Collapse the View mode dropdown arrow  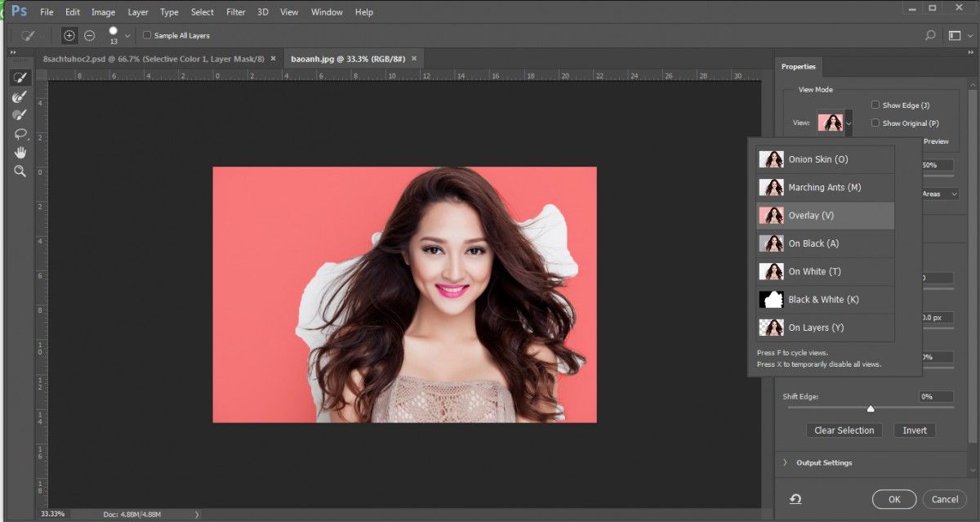pos(849,123)
